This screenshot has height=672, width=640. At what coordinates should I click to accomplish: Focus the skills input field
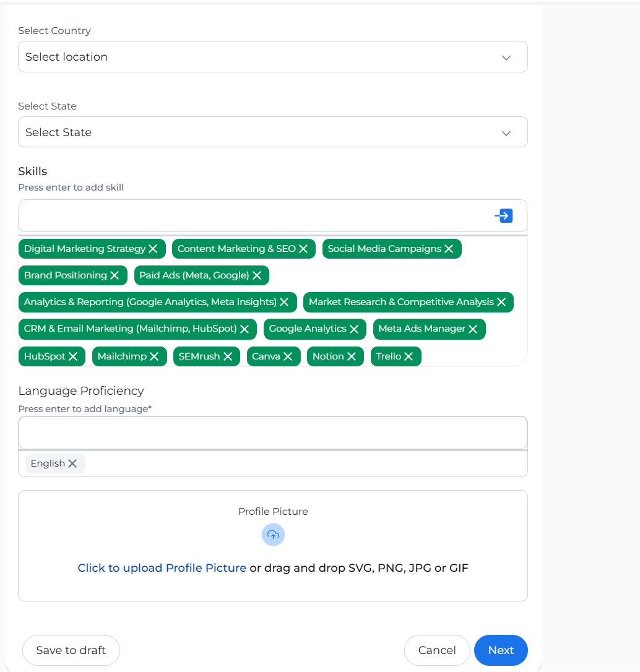click(x=255, y=215)
